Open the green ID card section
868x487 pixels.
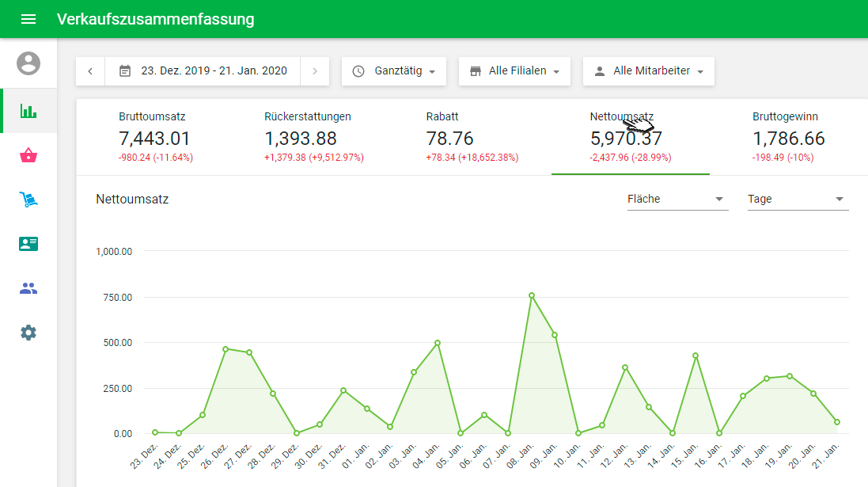coord(28,244)
